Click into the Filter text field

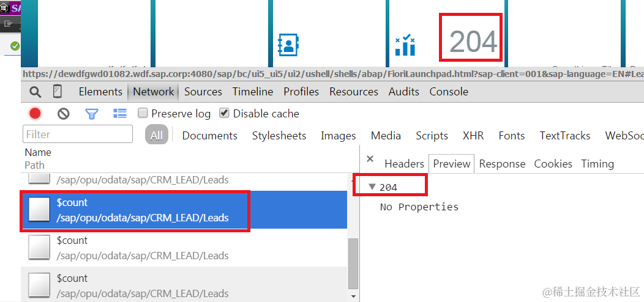(78, 134)
